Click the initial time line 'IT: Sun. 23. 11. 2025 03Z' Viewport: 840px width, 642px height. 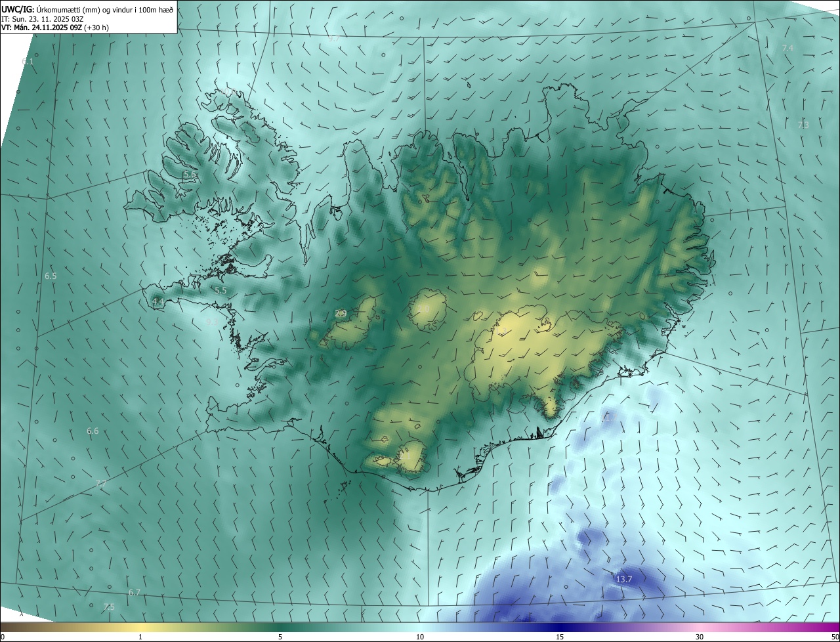44,18
